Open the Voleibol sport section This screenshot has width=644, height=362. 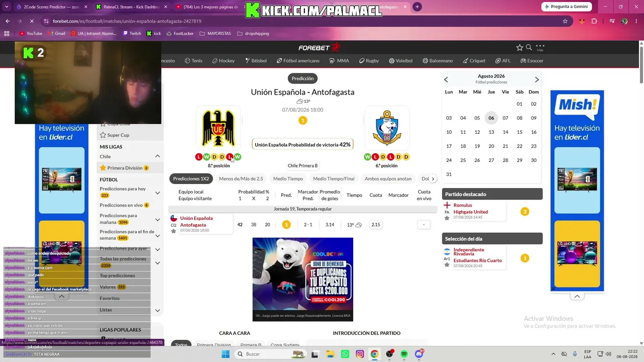[x=400, y=61]
